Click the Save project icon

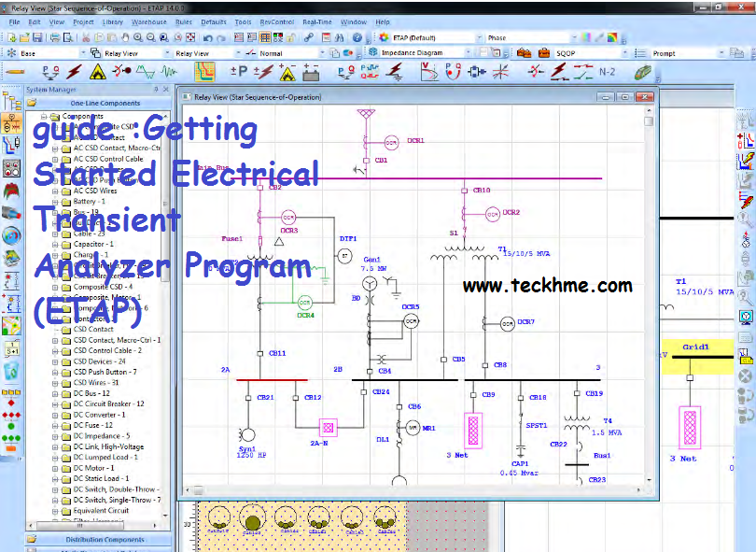pyautogui.click(x=36, y=37)
